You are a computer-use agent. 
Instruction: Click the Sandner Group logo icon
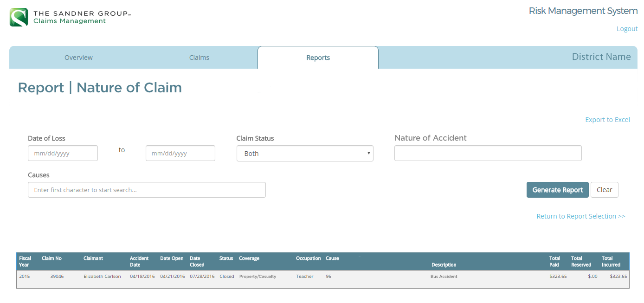coord(19,17)
